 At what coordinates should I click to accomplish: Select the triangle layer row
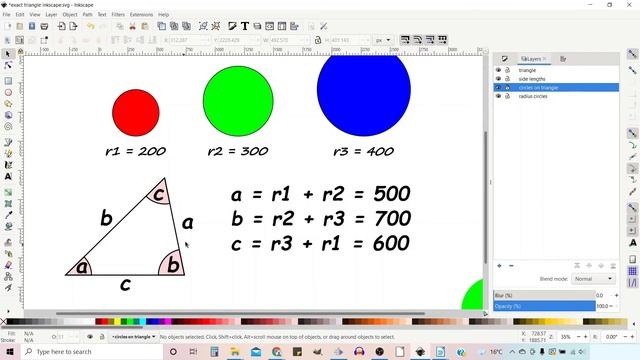[556, 70]
